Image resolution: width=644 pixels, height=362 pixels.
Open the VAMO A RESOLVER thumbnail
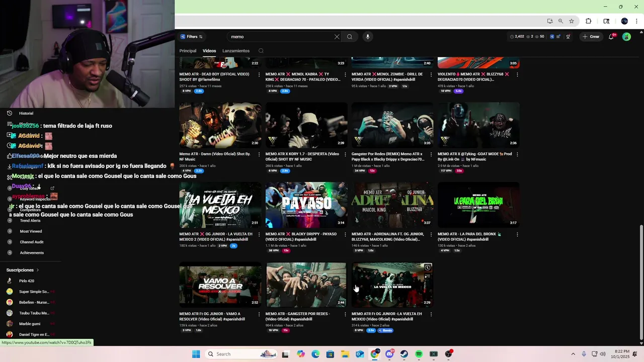(220, 285)
